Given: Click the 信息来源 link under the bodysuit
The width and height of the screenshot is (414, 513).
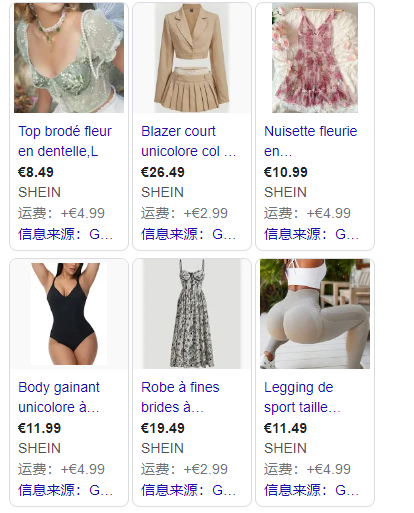Looking at the screenshot, I should (65, 490).
